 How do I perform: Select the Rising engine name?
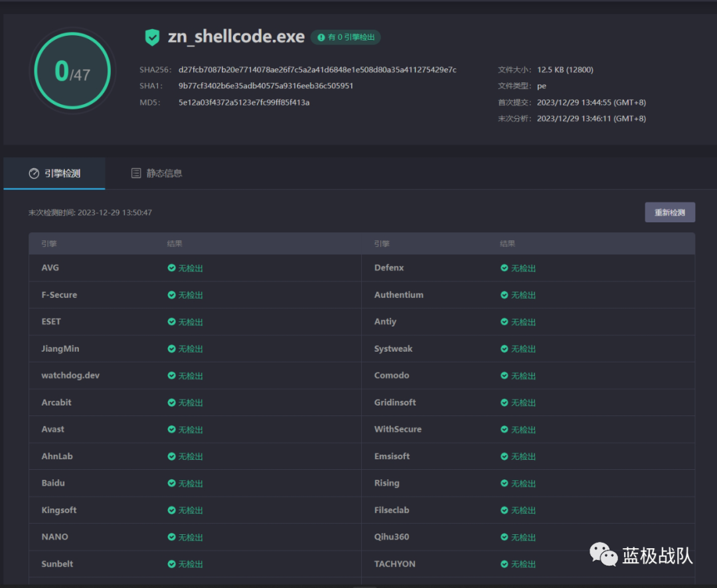coord(387,483)
